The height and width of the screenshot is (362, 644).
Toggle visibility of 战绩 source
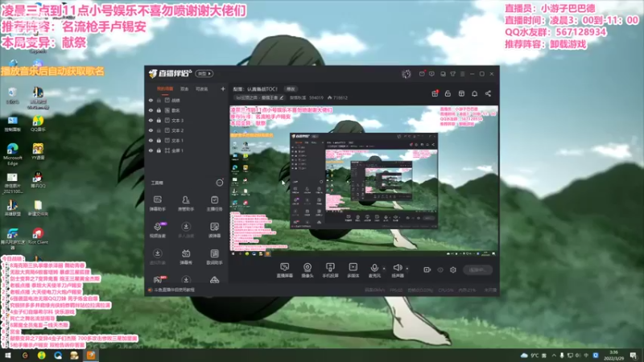(x=151, y=100)
